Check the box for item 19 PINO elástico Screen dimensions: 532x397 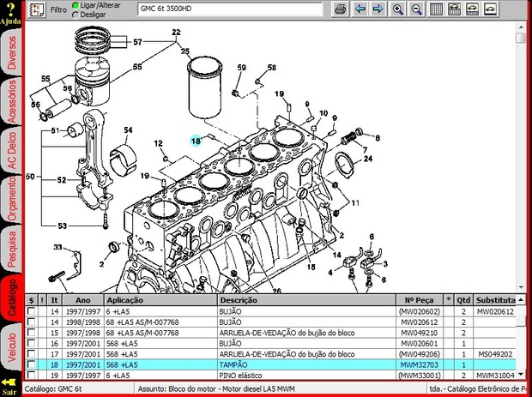[x=31, y=375]
